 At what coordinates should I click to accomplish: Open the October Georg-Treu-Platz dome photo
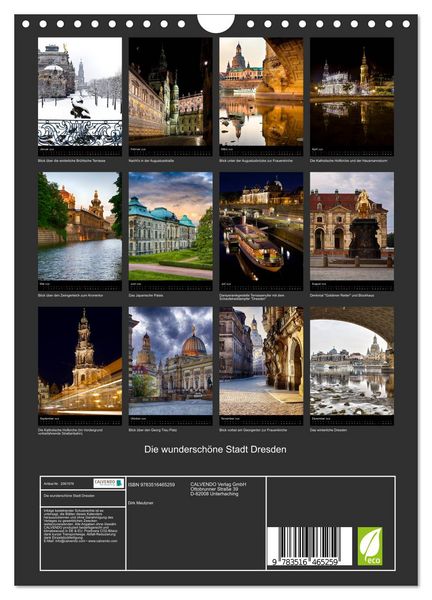point(170,361)
